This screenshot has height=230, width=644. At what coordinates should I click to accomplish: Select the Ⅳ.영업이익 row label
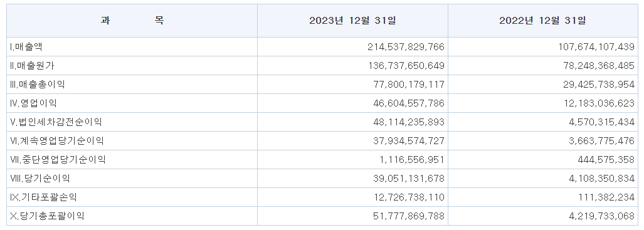click(33, 103)
